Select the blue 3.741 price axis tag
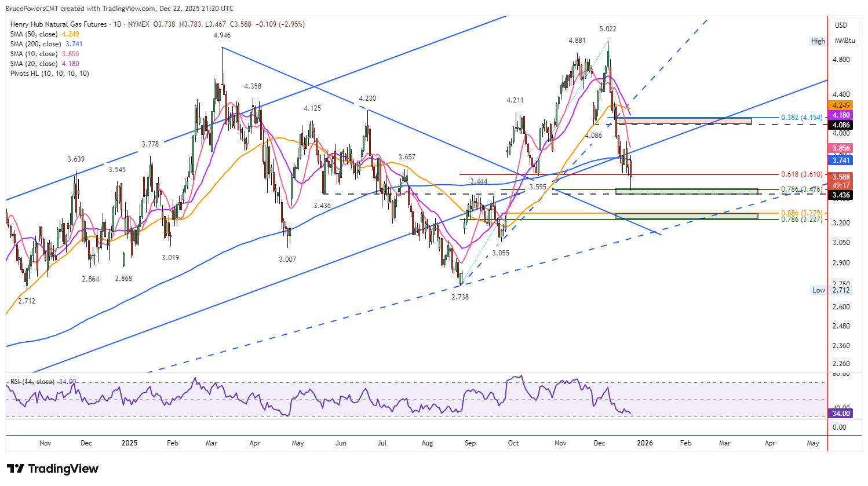Viewport: 868px width, 486px height. (x=841, y=160)
